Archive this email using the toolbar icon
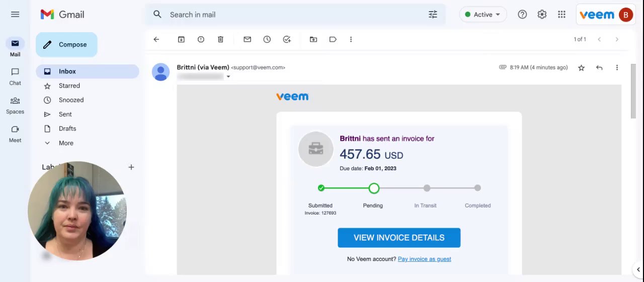The height and width of the screenshot is (282, 644). click(x=181, y=39)
